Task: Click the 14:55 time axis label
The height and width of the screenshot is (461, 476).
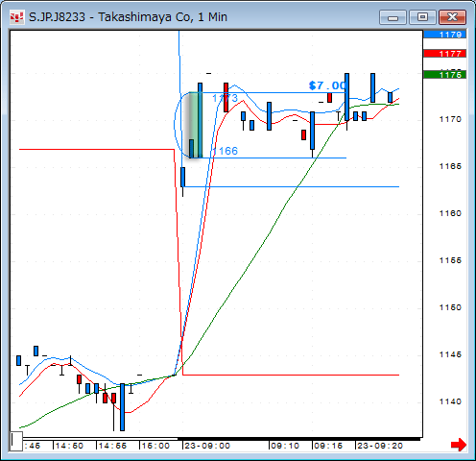Action: [x=112, y=446]
